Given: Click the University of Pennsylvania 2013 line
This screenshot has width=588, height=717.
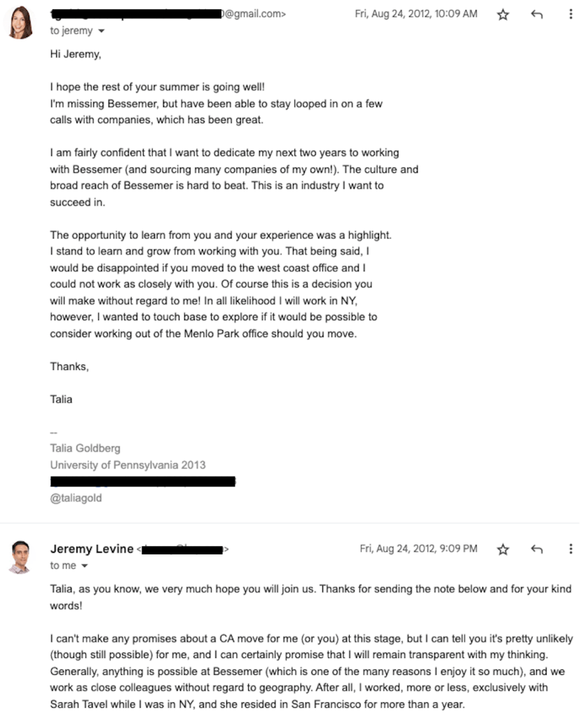Looking at the screenshot, I should (x=128, y=465).
